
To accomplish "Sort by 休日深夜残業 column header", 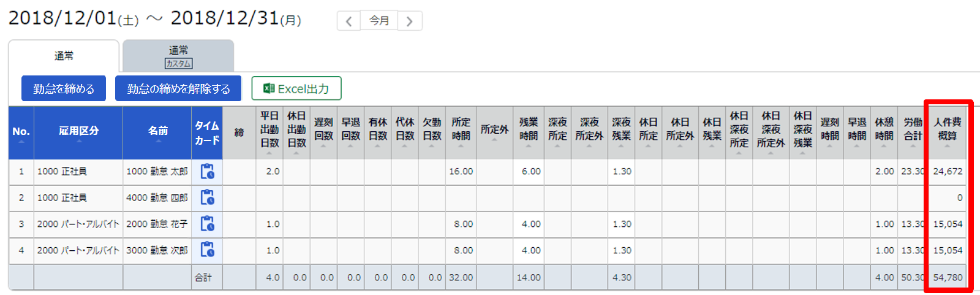I will (803, 132).
